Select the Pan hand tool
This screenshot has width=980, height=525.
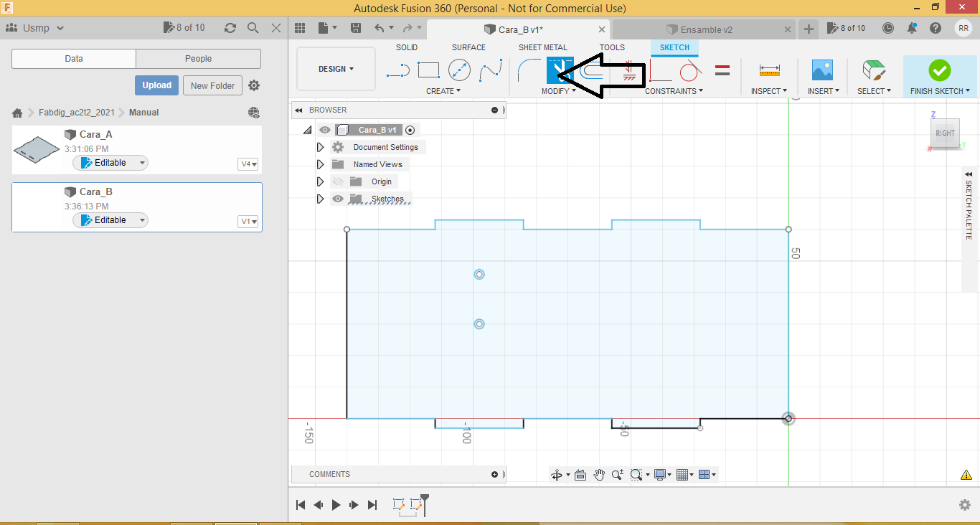click(x=599, y=475)
